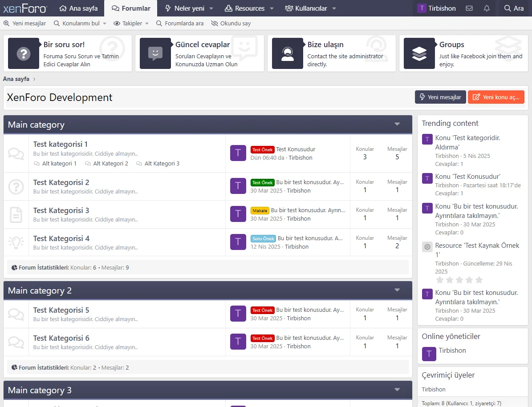
Task: Collapse the Main category section
Action: (397, 125)
